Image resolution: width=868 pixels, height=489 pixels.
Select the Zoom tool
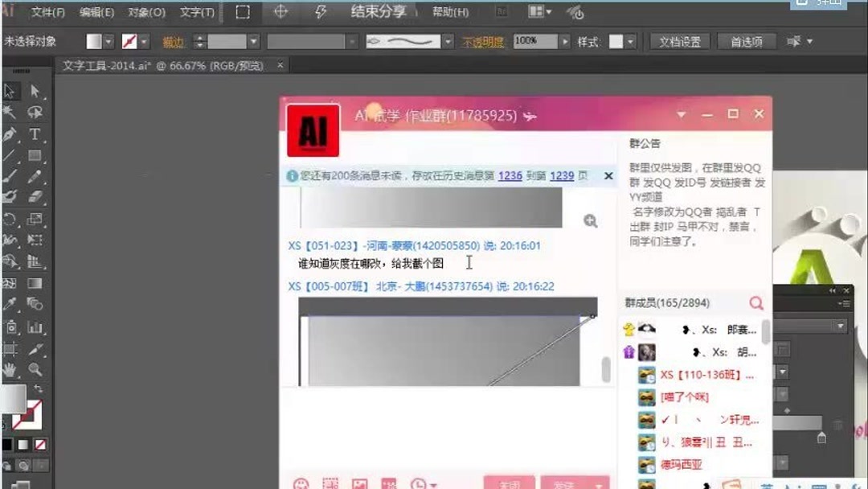point(34,368)
